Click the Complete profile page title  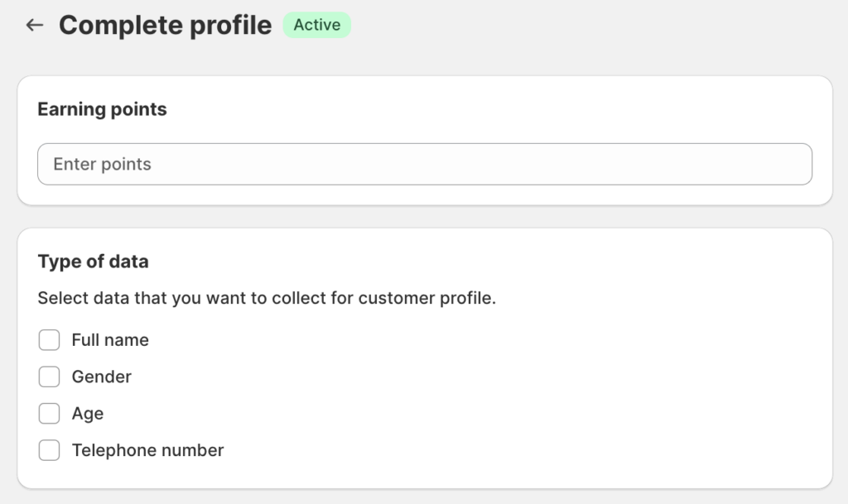click(x=165, y=26)
